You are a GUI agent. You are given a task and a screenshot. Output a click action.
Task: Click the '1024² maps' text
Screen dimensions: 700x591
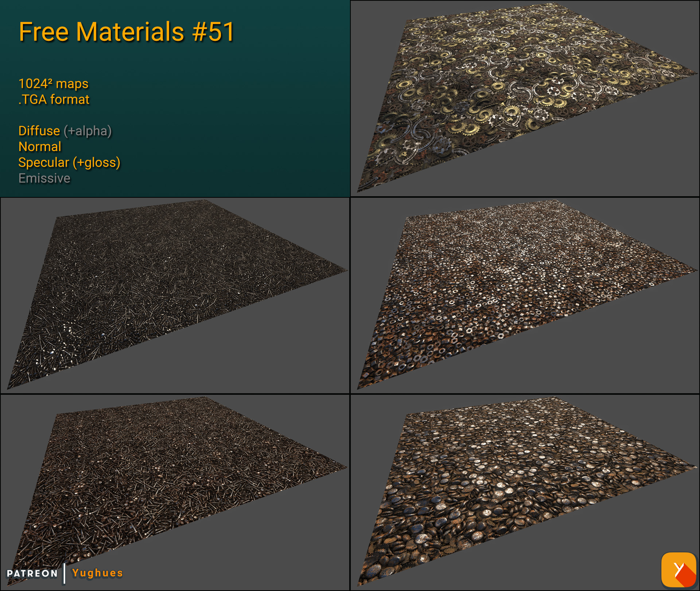(53, 84)
